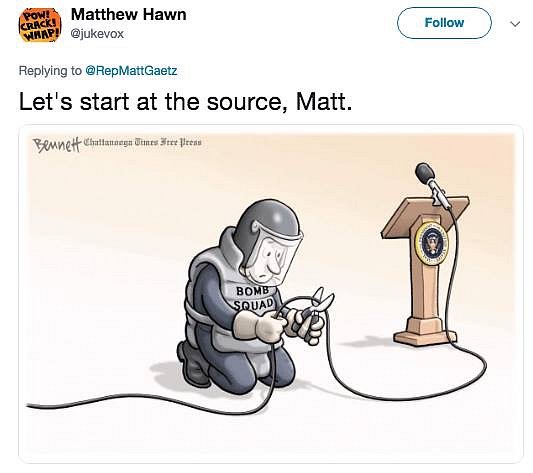The width and height of the screenshot is (533, 473).
Task: Click the Follow button
Action: pos(444,23)
